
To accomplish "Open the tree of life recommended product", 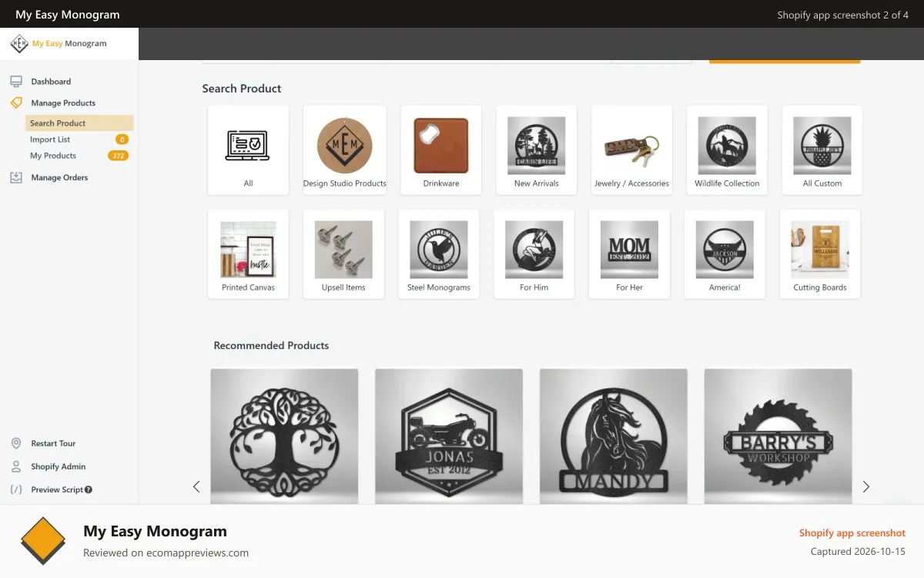I will 284,437.
